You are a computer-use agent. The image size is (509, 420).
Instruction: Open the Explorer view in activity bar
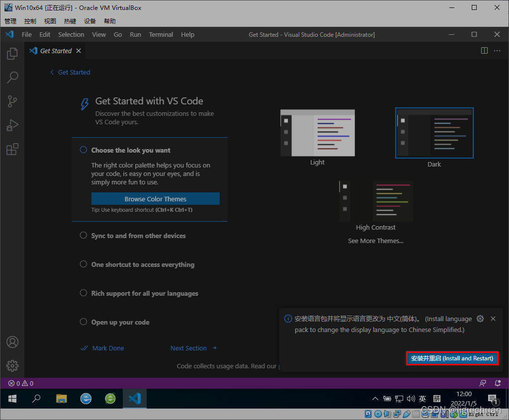pyautogui.click(x=12, y=54)
